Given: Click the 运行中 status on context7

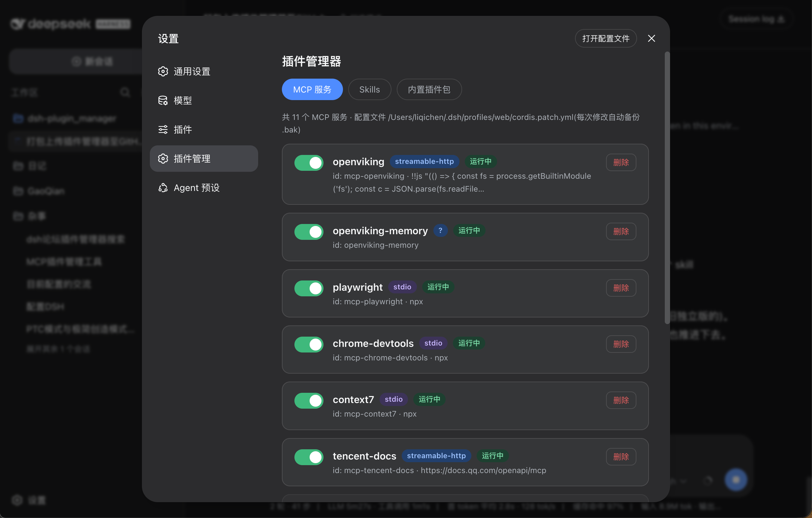Looking at the screenshot, I should (429, 399).
